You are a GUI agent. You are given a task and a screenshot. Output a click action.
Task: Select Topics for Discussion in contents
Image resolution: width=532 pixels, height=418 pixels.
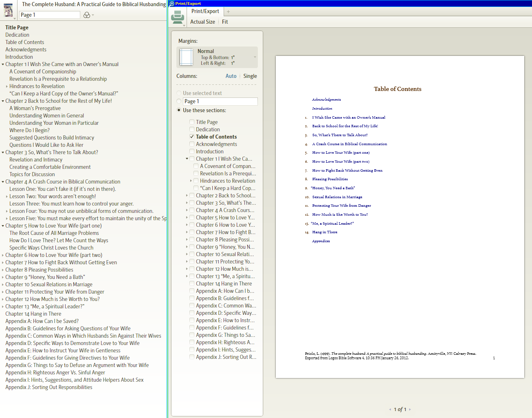pyautogui.click(x=32, y=175)
